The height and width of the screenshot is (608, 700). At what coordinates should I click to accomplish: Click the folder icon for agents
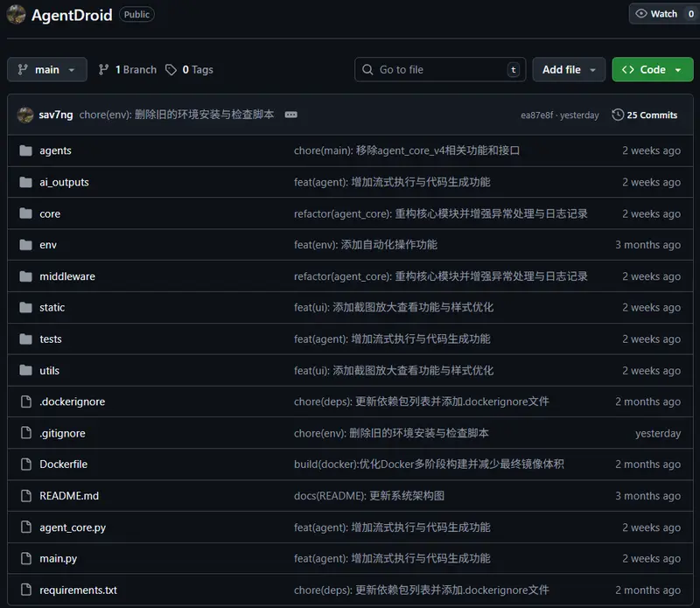pyautogui.click(x=25, y=150)
